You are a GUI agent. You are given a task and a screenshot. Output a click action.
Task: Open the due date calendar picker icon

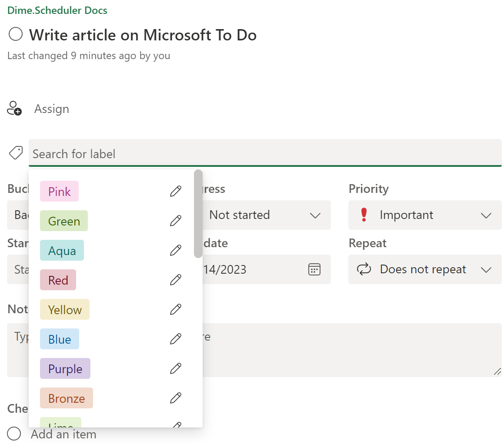314,269
